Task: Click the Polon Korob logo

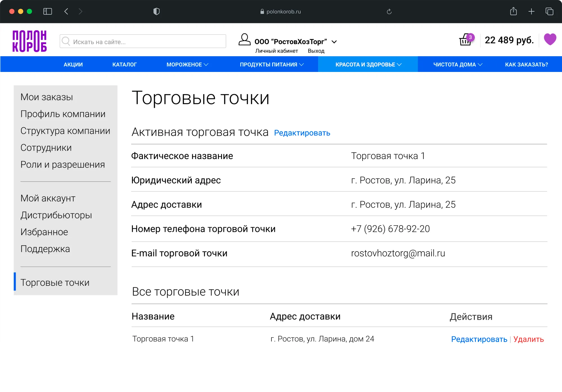Action: [x=30, y=41]
